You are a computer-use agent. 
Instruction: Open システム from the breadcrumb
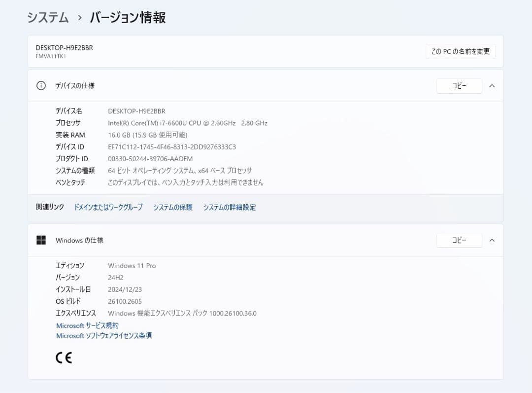tap(47, 17)
